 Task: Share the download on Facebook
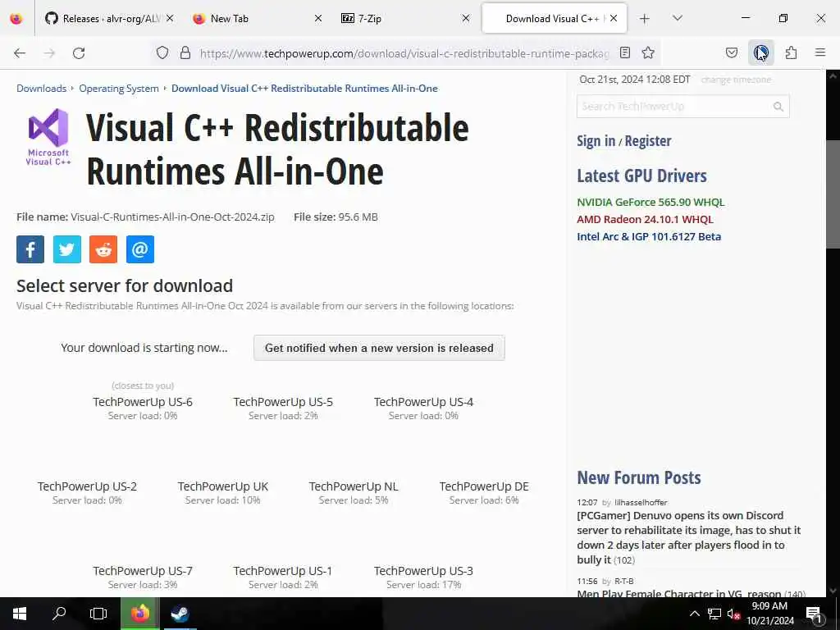(30, 249)
